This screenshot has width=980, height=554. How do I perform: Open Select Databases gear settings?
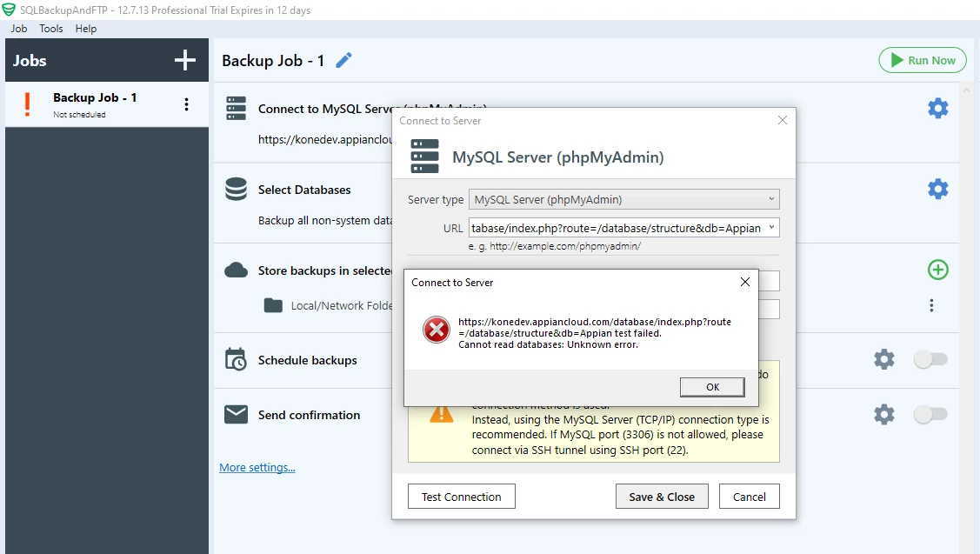click(x=937, y=189)
